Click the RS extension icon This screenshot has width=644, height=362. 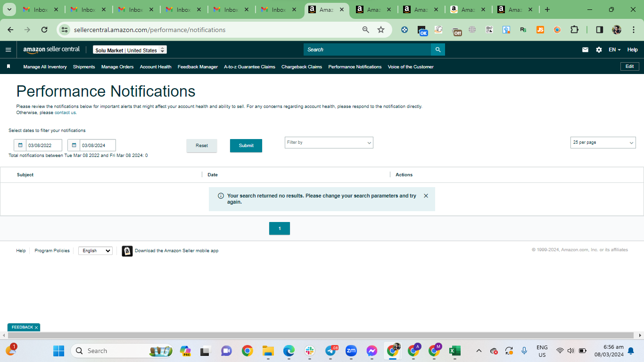point(523,30)
